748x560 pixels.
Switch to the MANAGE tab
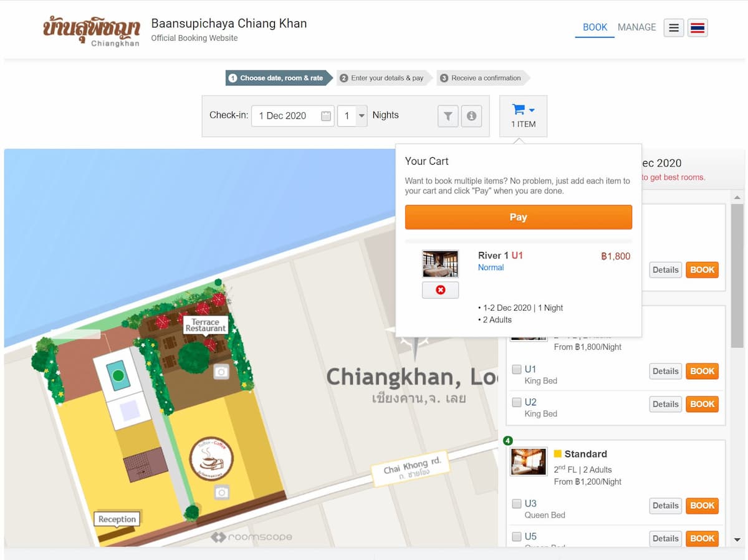636,27
